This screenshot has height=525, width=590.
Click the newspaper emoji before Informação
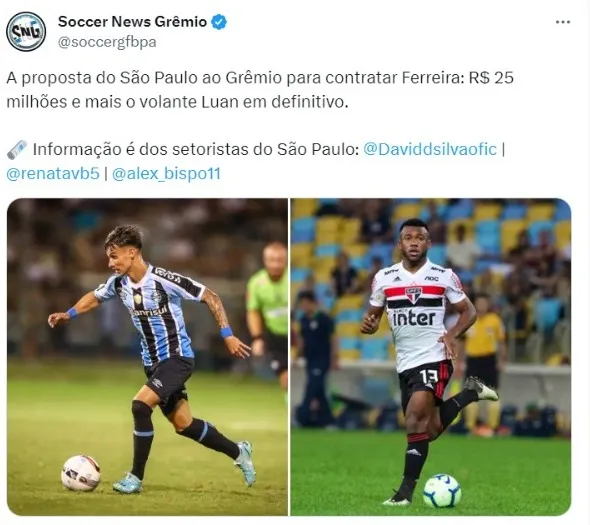(x=17, y=149)
